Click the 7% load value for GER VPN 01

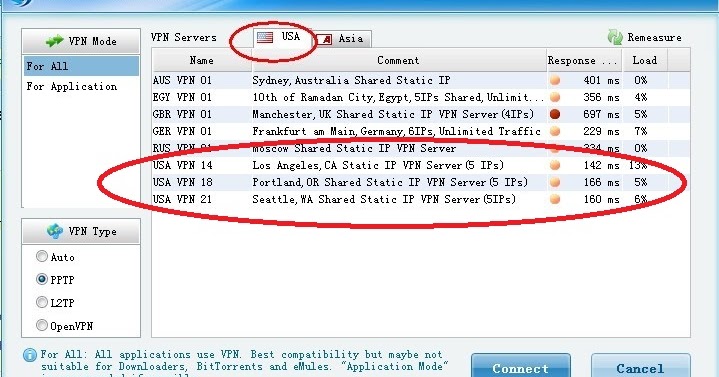(x=641, y=131)
